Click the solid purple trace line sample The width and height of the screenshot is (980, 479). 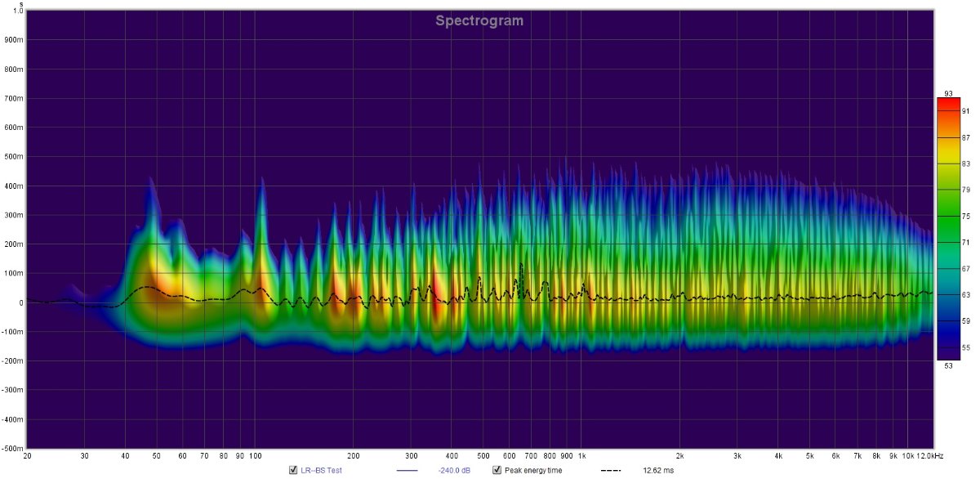(407, 471)
